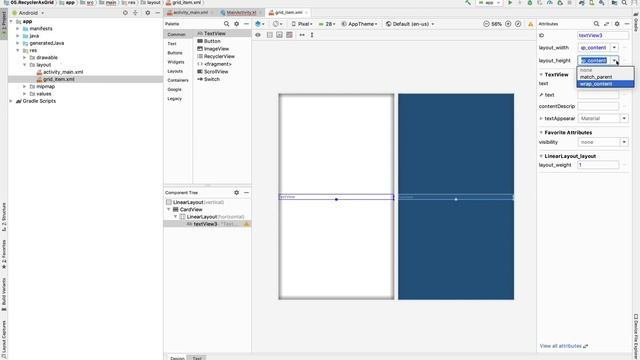Expand the java folder
Screen dimensions: 640x360
pyautogui.click(x=18, y=36)
